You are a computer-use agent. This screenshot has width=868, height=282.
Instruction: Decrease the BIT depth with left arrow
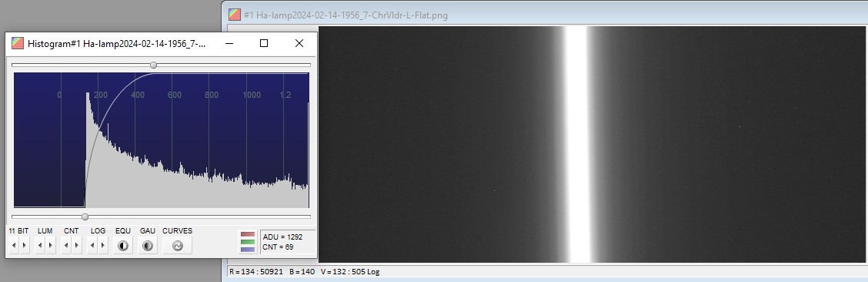point(14,246)
